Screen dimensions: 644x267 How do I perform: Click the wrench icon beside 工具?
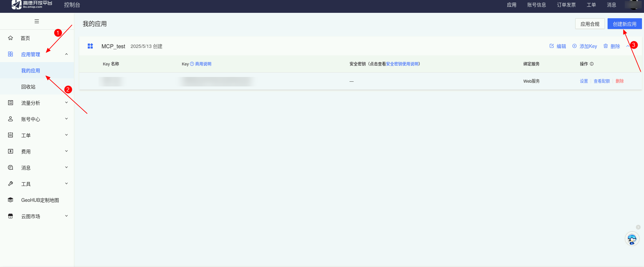pos(10,184)
